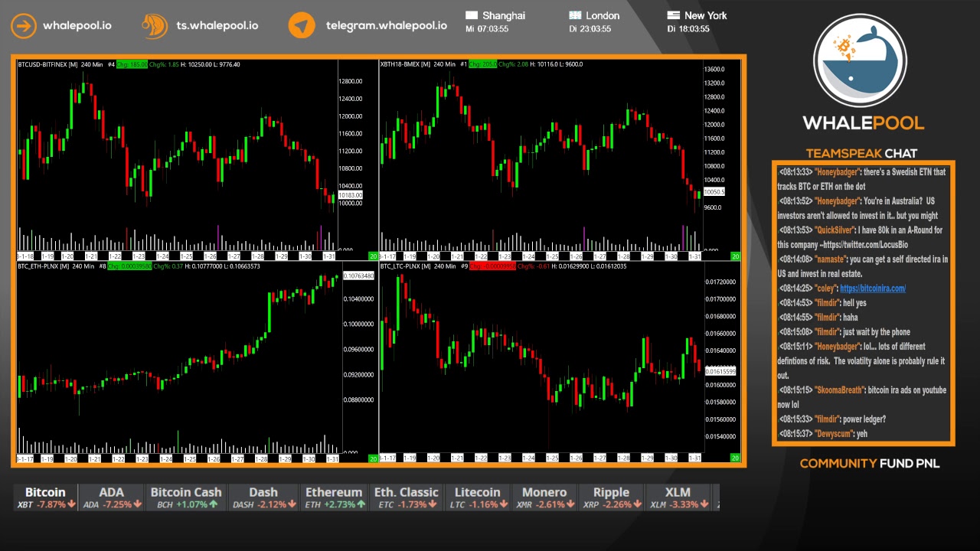Image resolution: width=980 pixels, height=551 pixels.
Task: Click namaste's username in chat
Action: pyautogui.click(x=831, y=259)
